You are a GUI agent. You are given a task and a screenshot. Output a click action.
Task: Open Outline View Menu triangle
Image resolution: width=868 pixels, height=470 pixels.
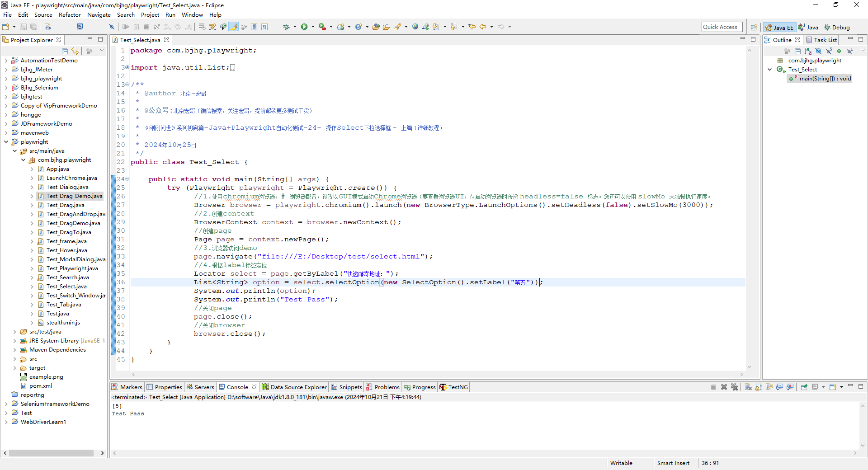pos(862,51)
